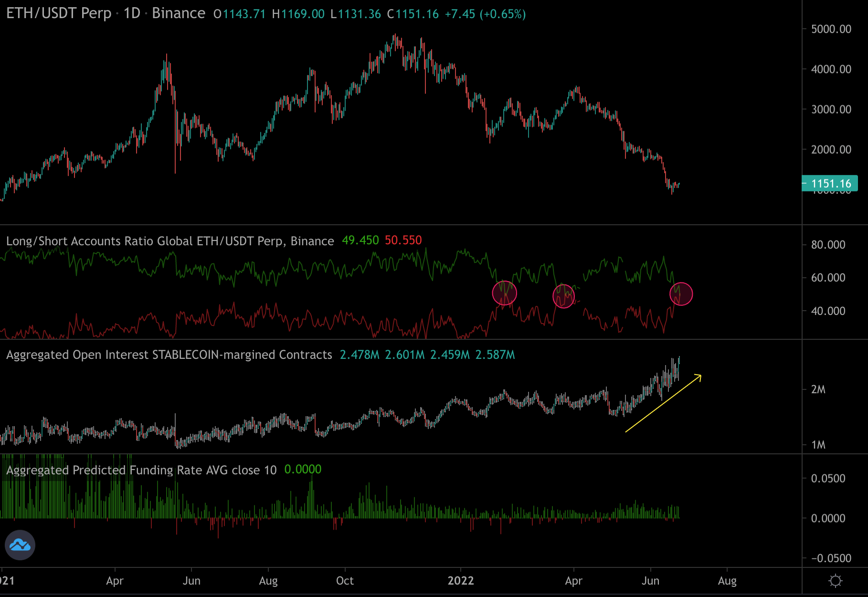
Task: Click the 2M open interest scale label
Action: click(818, 389)
